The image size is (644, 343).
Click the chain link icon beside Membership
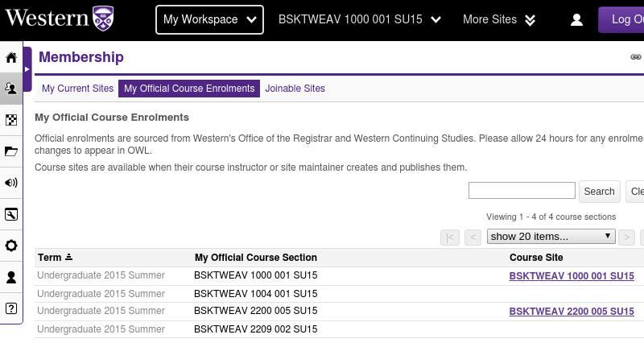(635, 57)
